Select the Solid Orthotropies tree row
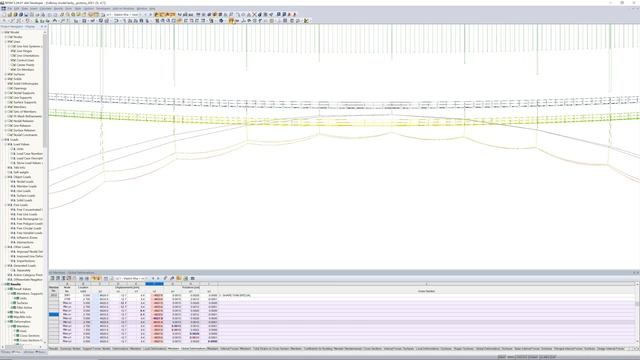The width and height of the screenshot is (640, 360). 26,84
